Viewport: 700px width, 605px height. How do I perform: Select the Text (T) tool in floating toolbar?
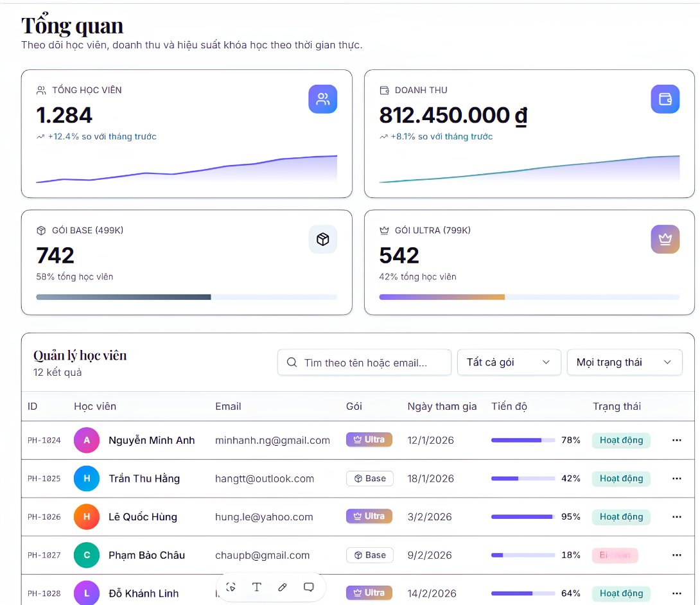pos(257,587)
